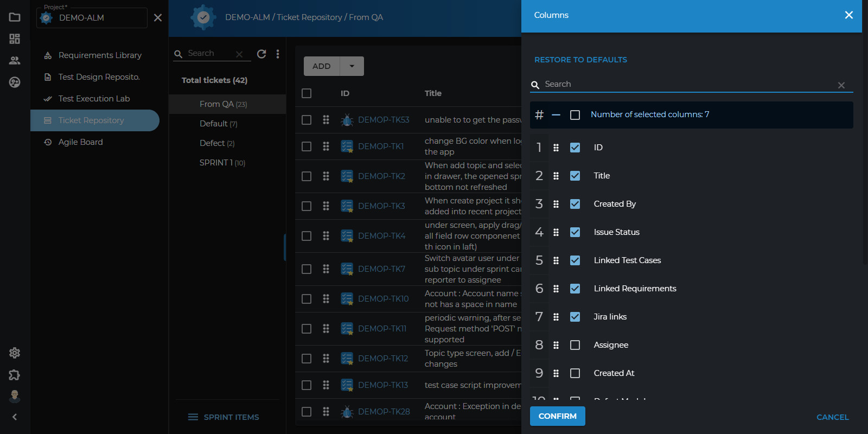Click the drag handle for Assignee column
Image resolution: width=868 pixels, height=434 pixels.
(556, 345)
